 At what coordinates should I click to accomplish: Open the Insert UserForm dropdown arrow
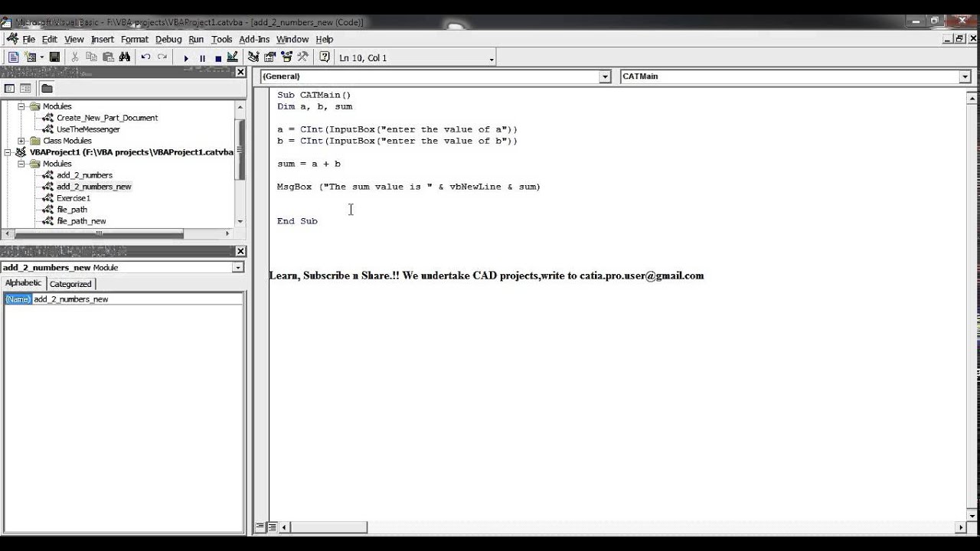[x=41, y=57]
